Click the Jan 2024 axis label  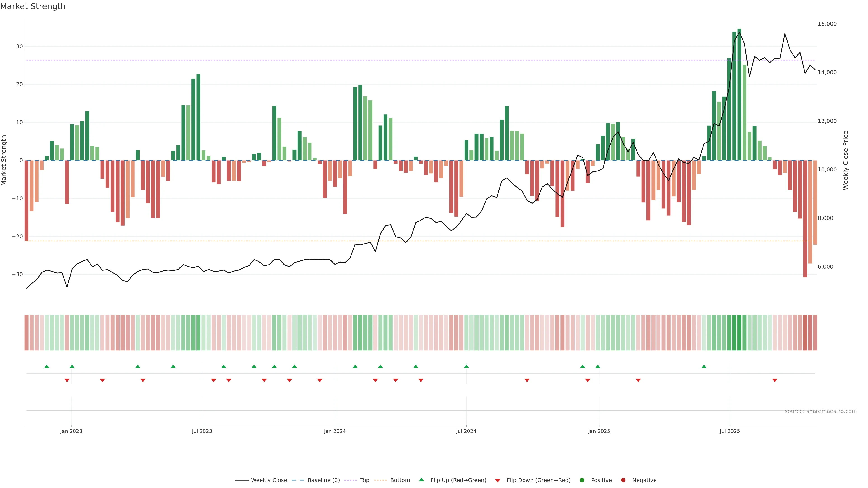click(335, 431)
